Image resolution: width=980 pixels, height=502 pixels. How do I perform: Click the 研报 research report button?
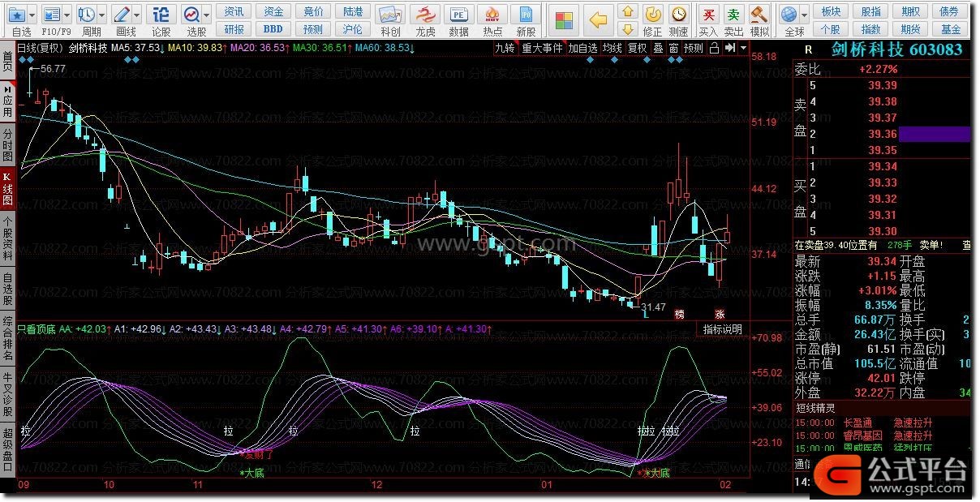(234, 29)
